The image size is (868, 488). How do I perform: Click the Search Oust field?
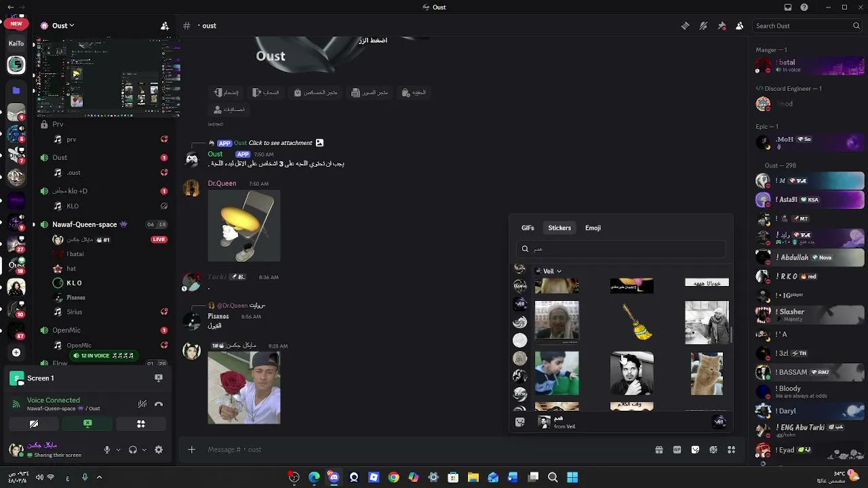808,26
